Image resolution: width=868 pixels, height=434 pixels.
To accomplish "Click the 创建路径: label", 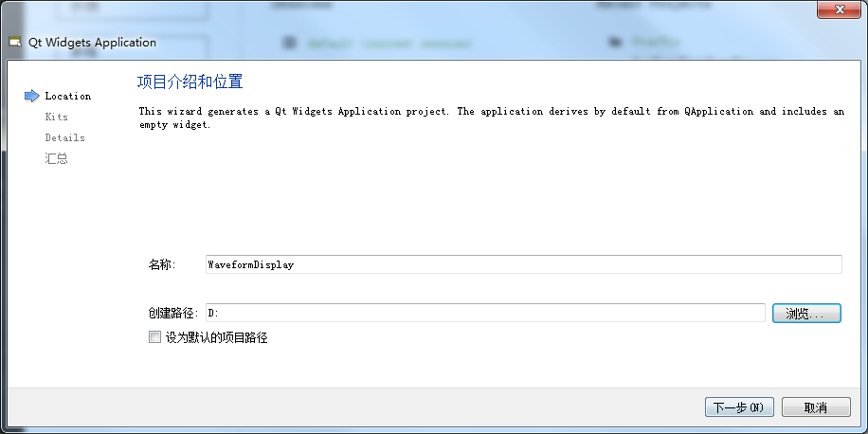I will click(x=173, y=314).
